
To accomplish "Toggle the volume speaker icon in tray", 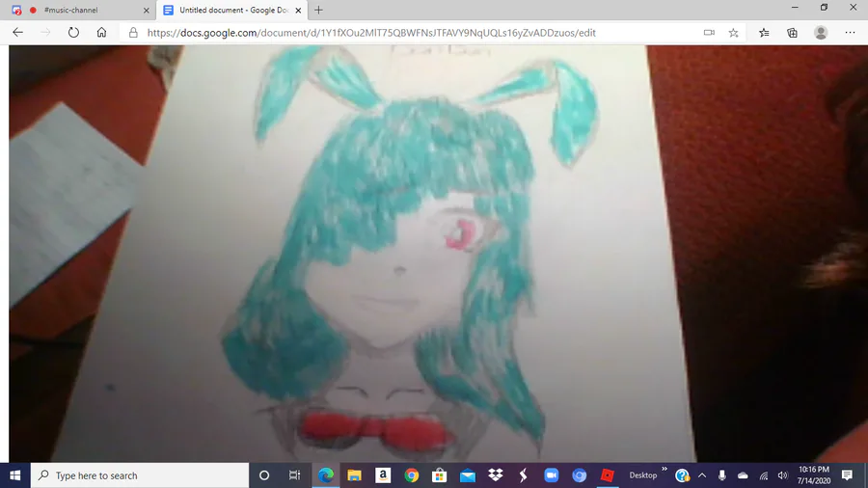I will [x=782, y=475].
